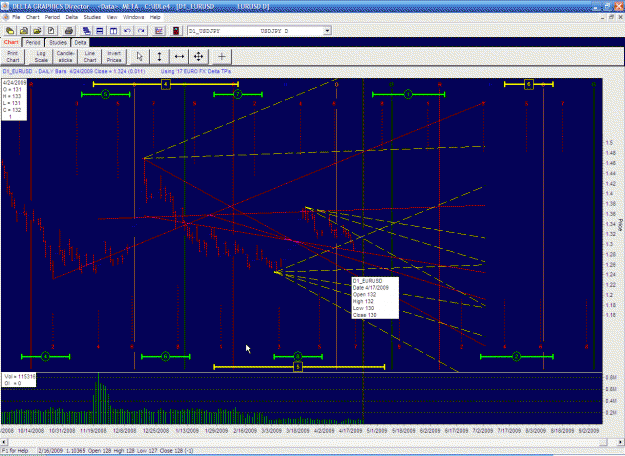Open the Studies menu in menu bar

(92, 17)
